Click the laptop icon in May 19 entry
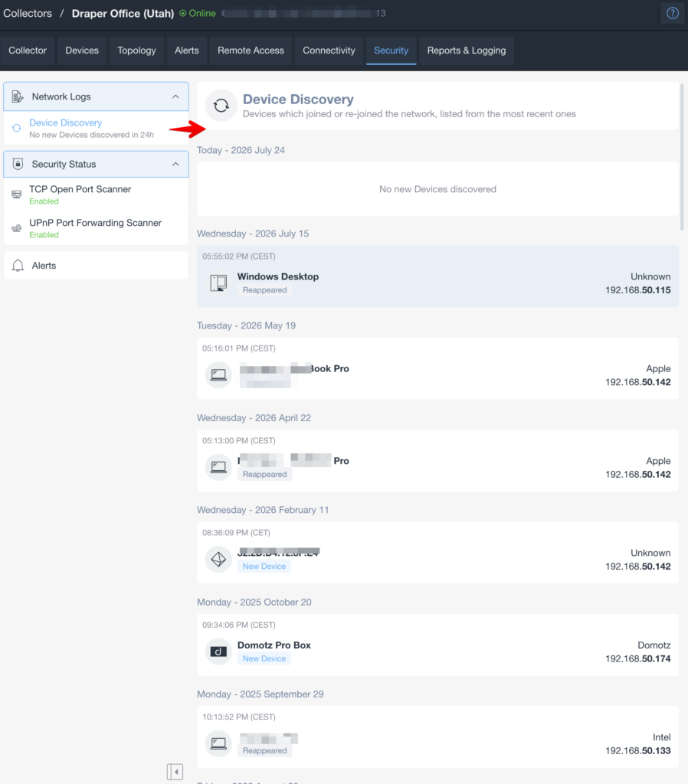688x784 pixels. point(218,375)
